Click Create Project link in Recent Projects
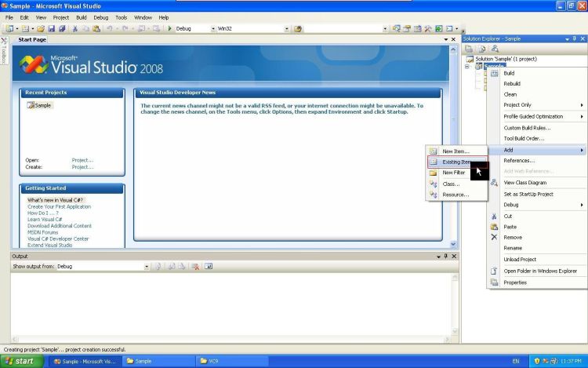Viewport: 588px width, 368px height. [82, 167]
